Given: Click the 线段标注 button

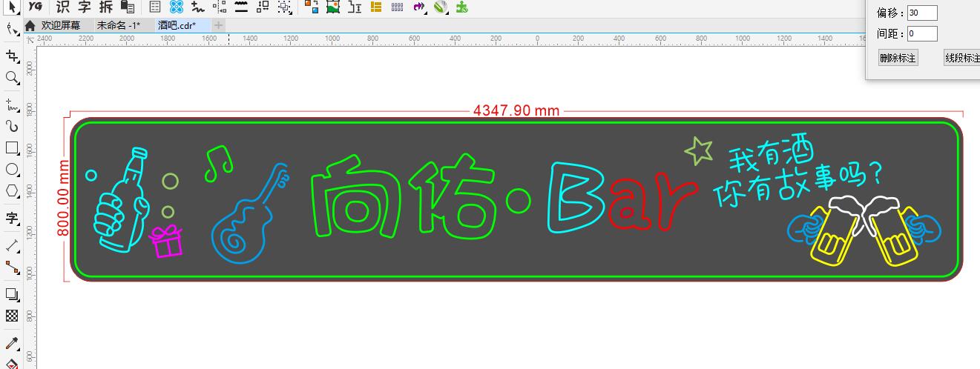Looking at the screenshot, I should 962,58.
